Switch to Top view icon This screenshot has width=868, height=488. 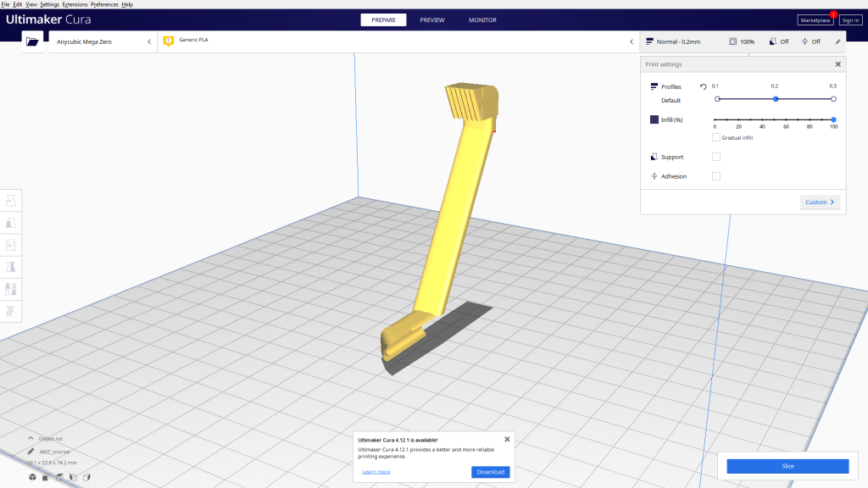point(59,477)
